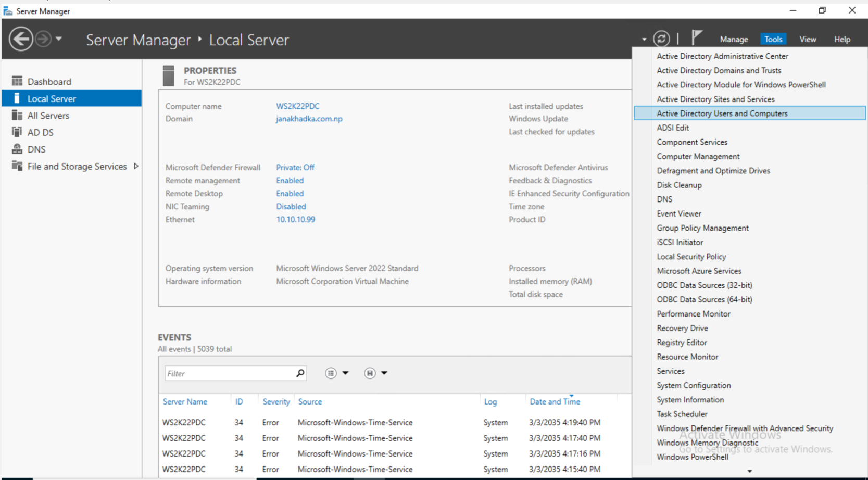
Task: Open the notifications flag icon
Action: point(697,38)
